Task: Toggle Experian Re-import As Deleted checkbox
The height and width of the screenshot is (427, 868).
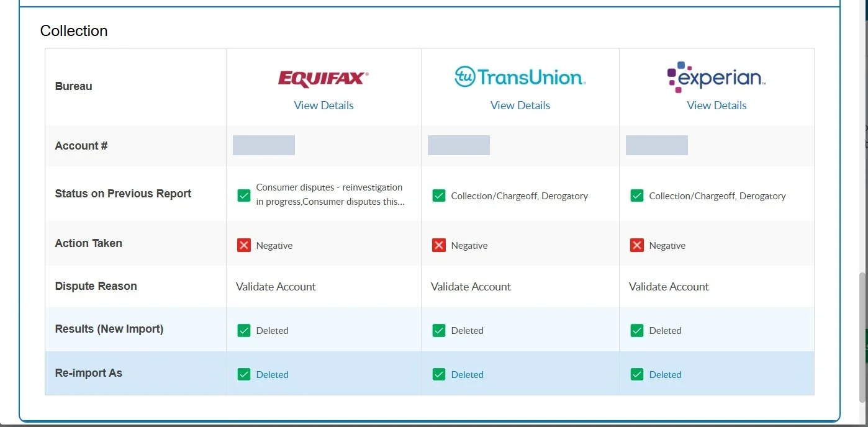Action: coord(637,374)
